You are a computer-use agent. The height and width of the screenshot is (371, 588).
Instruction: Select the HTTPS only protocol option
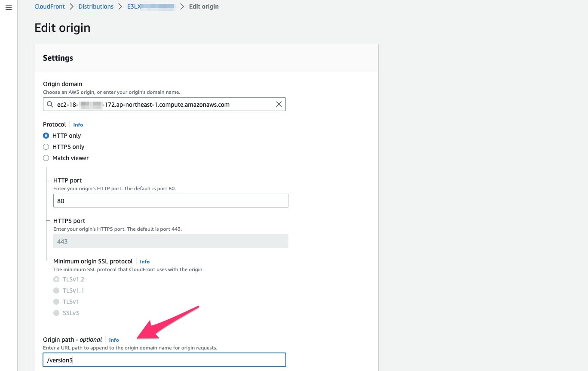coord(46,147)
